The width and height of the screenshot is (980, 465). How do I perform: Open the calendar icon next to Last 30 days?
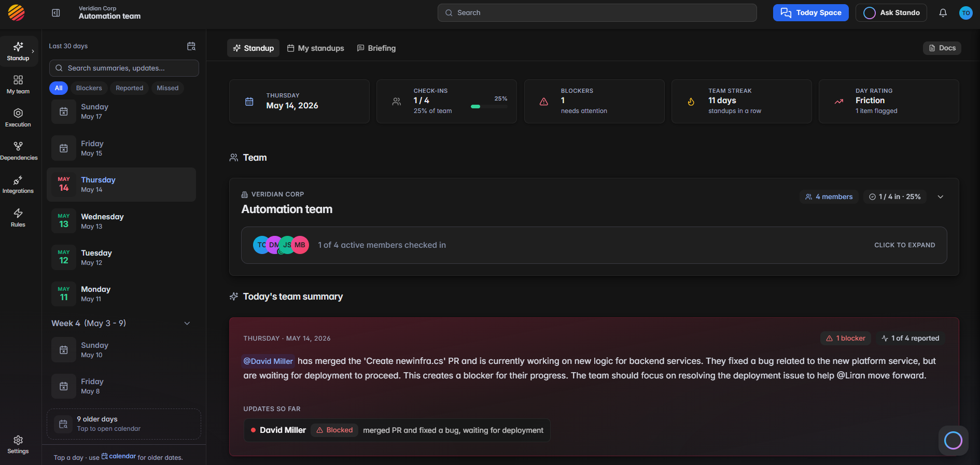tap(191, 46)
